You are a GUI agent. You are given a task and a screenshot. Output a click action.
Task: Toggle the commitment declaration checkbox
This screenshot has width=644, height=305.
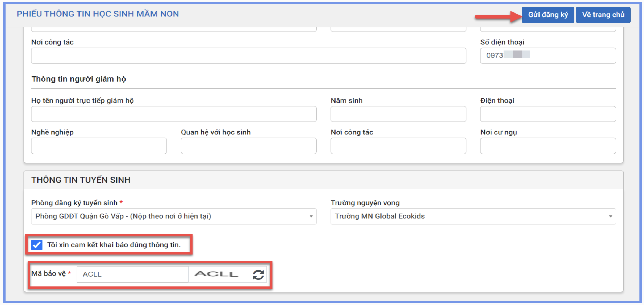click(37, 245)
